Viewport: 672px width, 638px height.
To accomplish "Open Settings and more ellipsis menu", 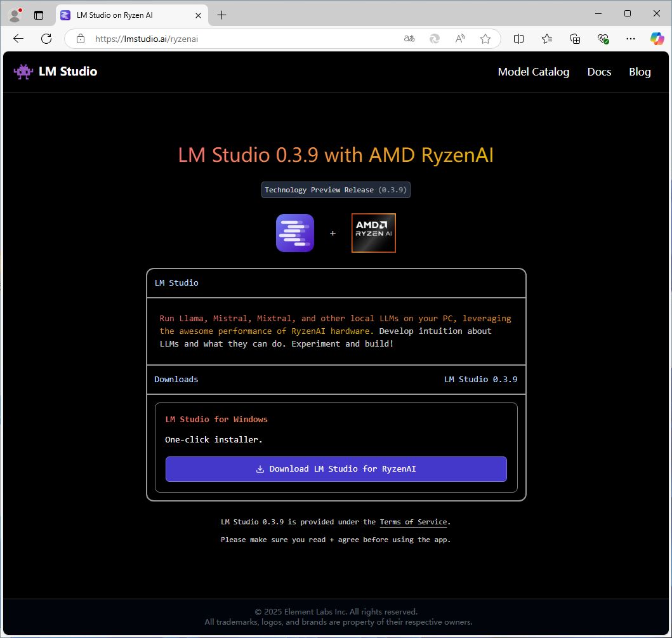I will coord(630,39).
